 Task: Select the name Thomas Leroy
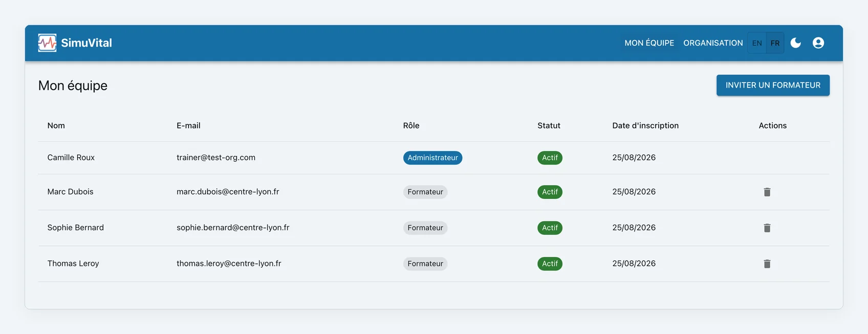pos(73,263)
